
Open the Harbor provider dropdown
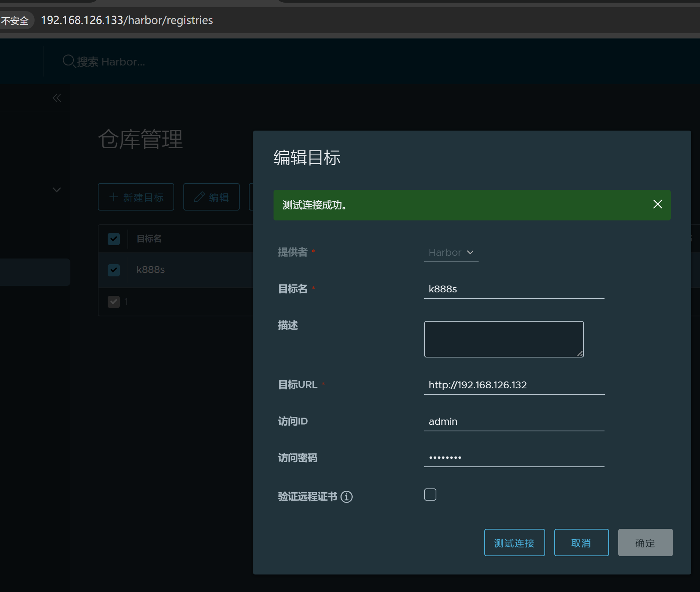coord(451,252)
